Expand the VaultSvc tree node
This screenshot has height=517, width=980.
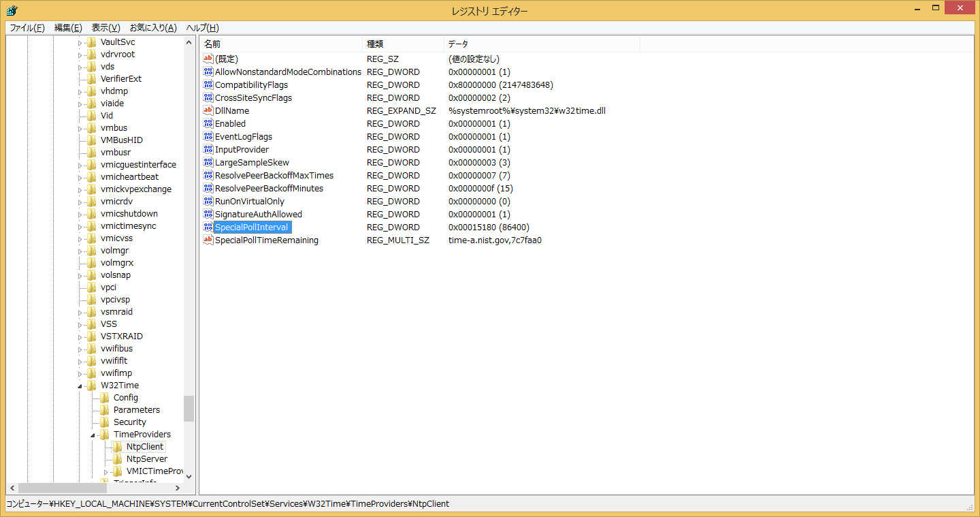[x=80, y=42]
